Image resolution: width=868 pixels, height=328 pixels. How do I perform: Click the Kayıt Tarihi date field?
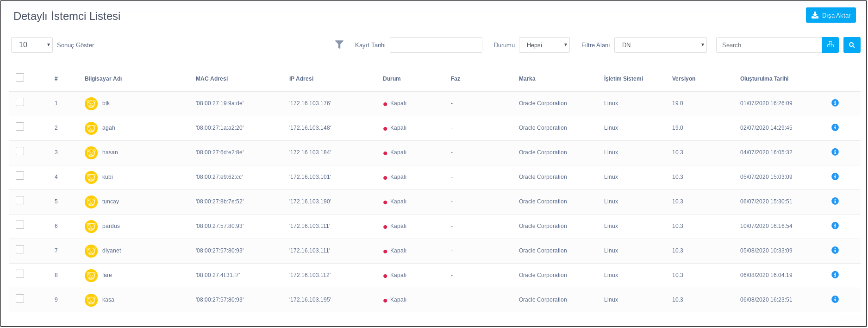[436, 45]
